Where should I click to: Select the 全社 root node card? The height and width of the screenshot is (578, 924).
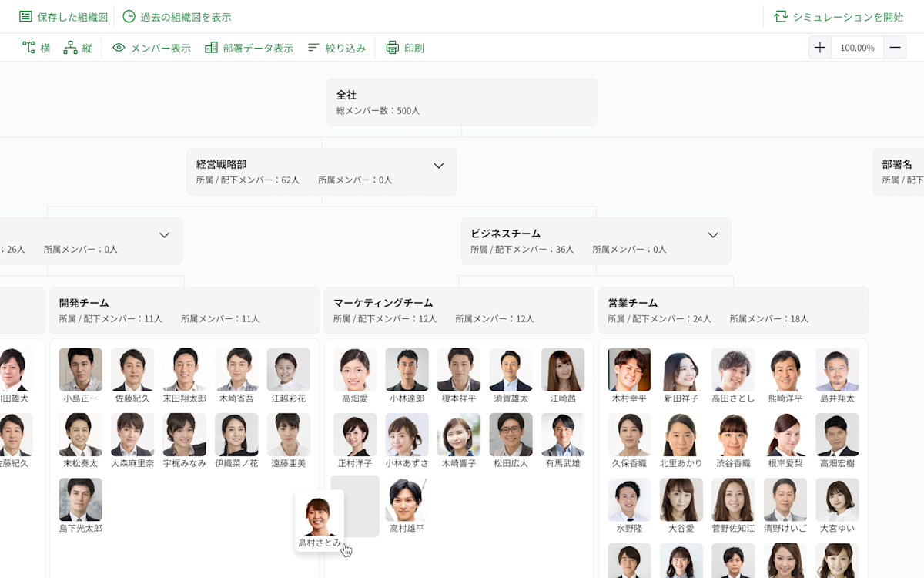click(462, 101)
